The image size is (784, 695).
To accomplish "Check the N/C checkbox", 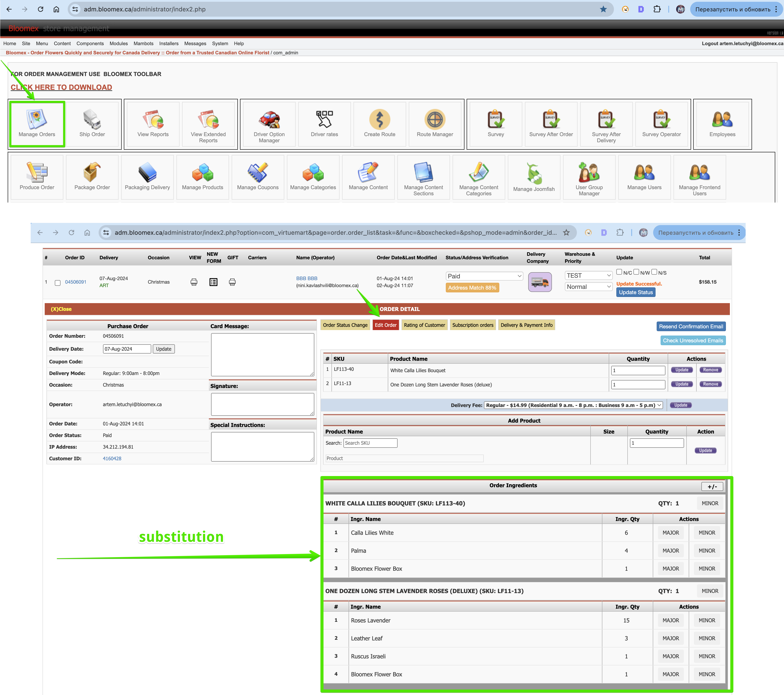I will (619, 272).
